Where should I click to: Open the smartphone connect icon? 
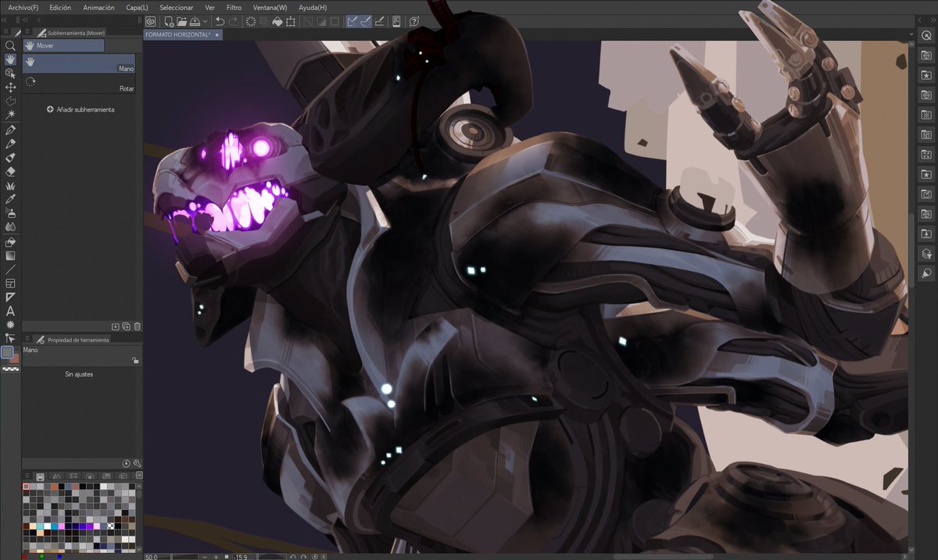point(397,22)
